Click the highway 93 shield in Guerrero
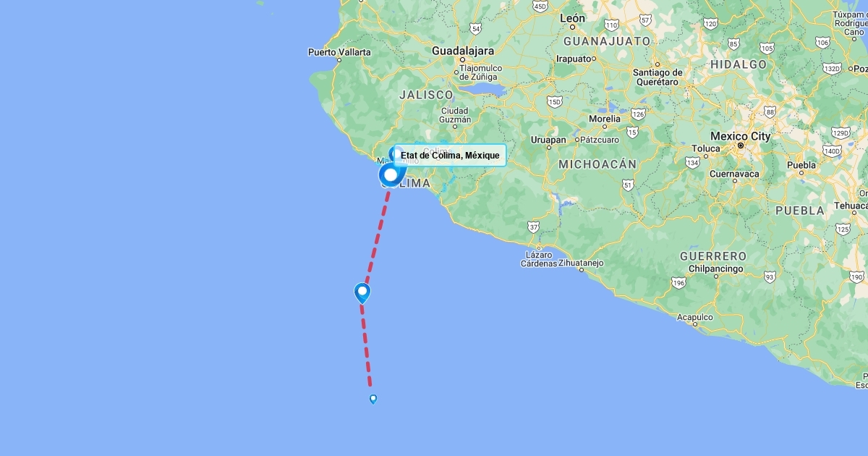Viewport: 868px width, 456px height. tap(770, 276)
